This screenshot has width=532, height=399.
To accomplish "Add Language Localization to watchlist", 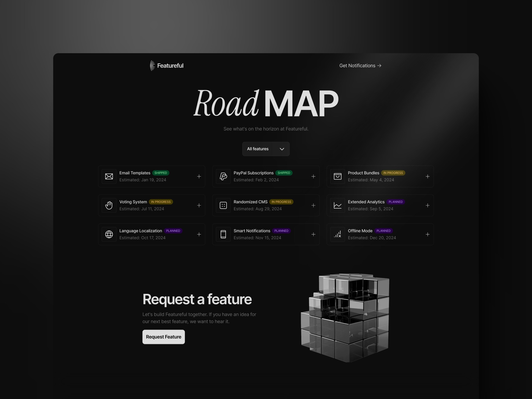I will 199,234.
